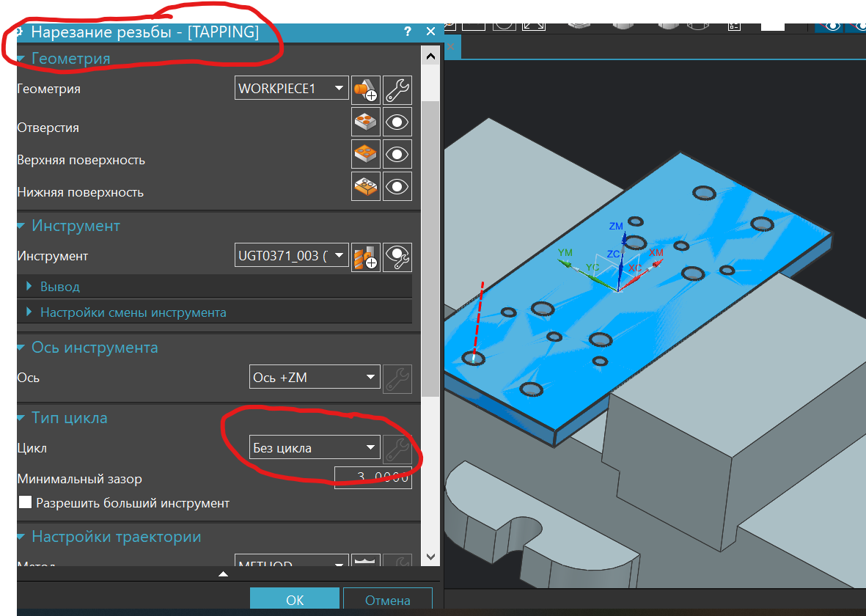This screenshot has width=866, height=616.
Task: Specify Верхняя поверхность with its icon
Action: click(x=366, y=154)
